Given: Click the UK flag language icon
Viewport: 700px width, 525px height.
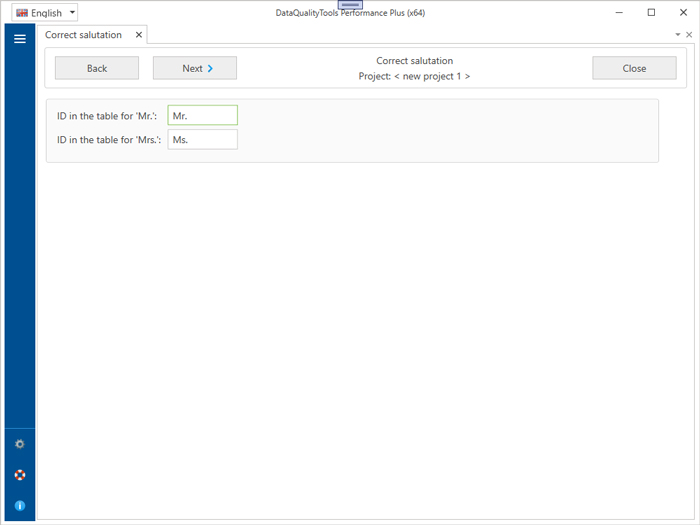Looking at the screenshot, I should coord(22,13).
